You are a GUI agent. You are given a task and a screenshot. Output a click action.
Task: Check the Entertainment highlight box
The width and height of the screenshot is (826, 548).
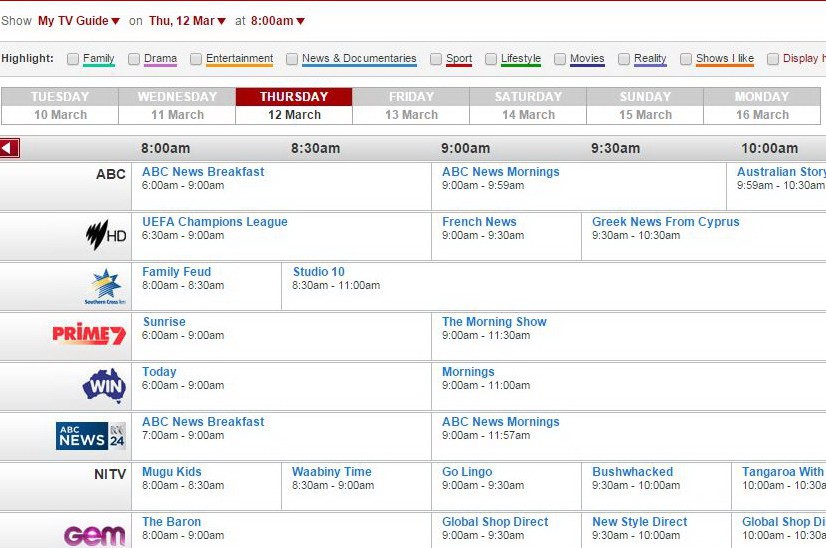click(x=195, y=59)
